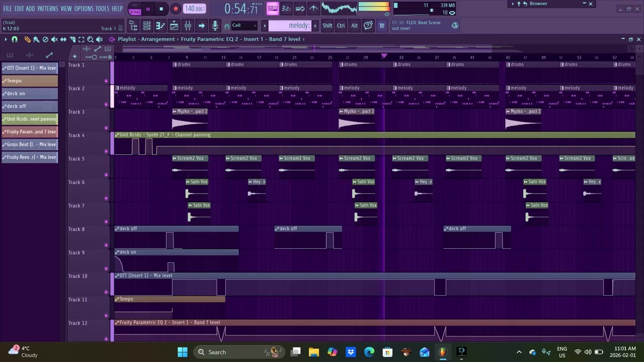Open the Mixer toolbar icon
This screenshot has width=644, height=362.
pyautogui.click(x=188, y=25)
